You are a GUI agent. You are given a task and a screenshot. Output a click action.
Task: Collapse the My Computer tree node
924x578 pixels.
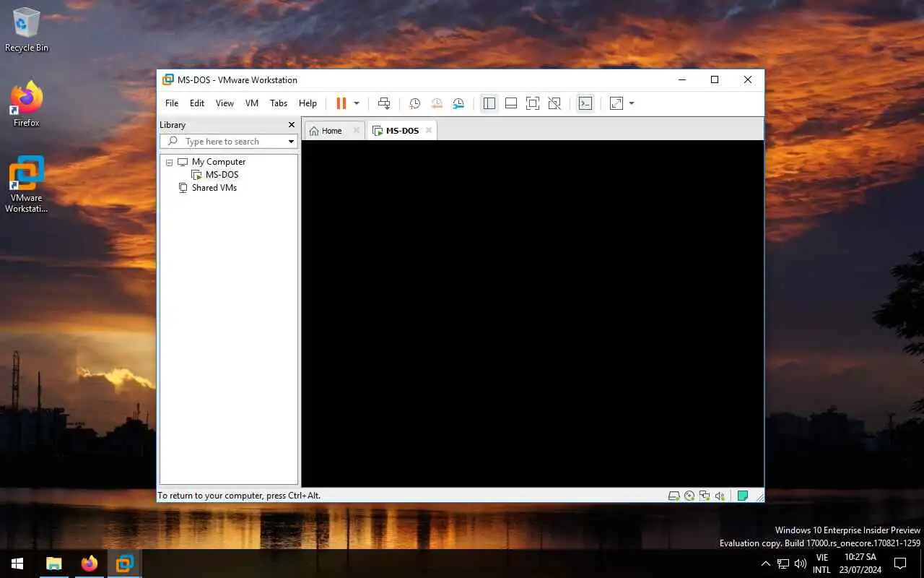(x=170, y=163)
